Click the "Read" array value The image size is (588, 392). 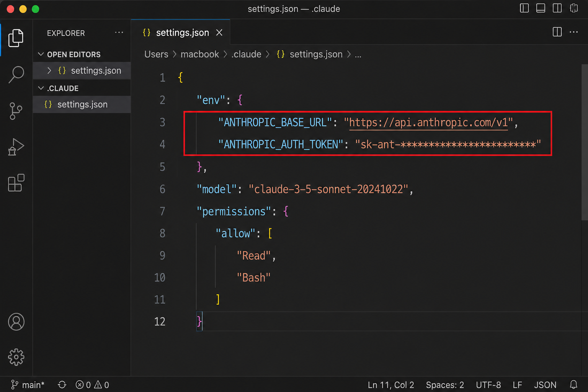click(x=254, y=256)
